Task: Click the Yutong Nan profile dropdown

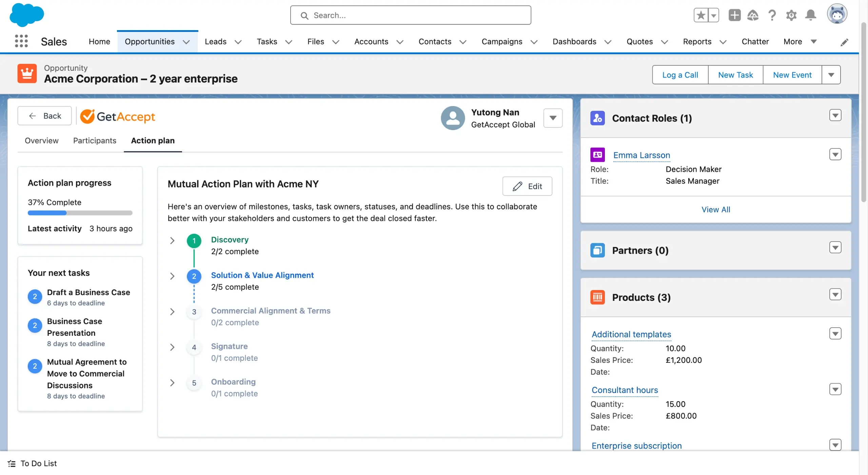Action: click(x=553, y=118)
